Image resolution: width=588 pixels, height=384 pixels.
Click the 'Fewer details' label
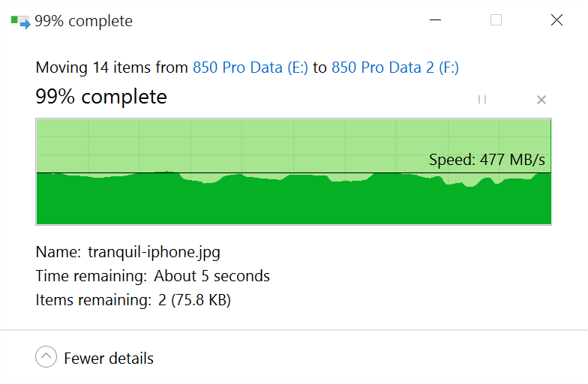coord(109,358)
